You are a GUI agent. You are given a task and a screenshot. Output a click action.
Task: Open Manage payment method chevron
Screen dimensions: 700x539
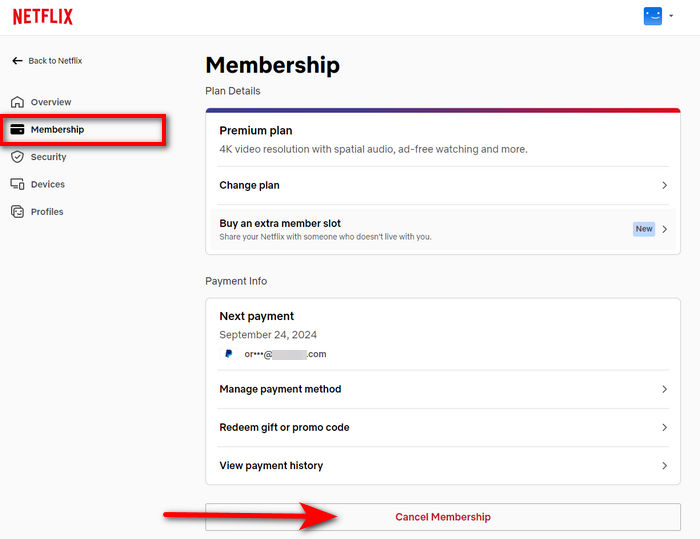coord(664,389)
